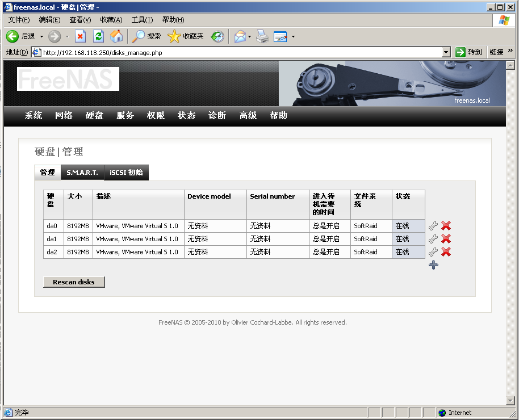Stop page loading with red X icon
This screenshot has height=420, width=519.
pos(80,36)
